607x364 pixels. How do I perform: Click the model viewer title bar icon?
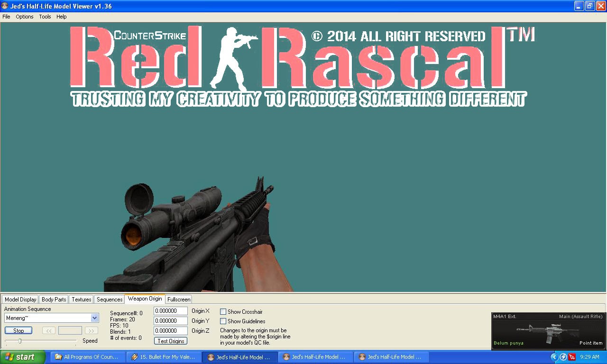click(x=5, y=6)
